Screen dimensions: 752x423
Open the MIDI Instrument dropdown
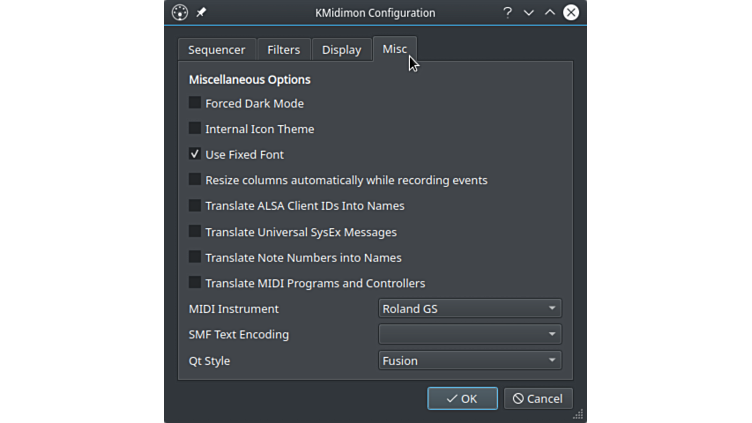[469, 309]
